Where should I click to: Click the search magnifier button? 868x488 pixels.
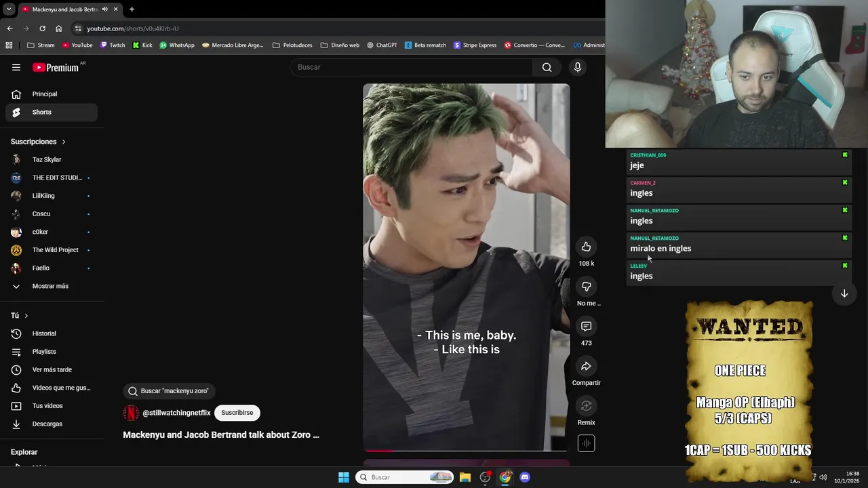(547, 67)
